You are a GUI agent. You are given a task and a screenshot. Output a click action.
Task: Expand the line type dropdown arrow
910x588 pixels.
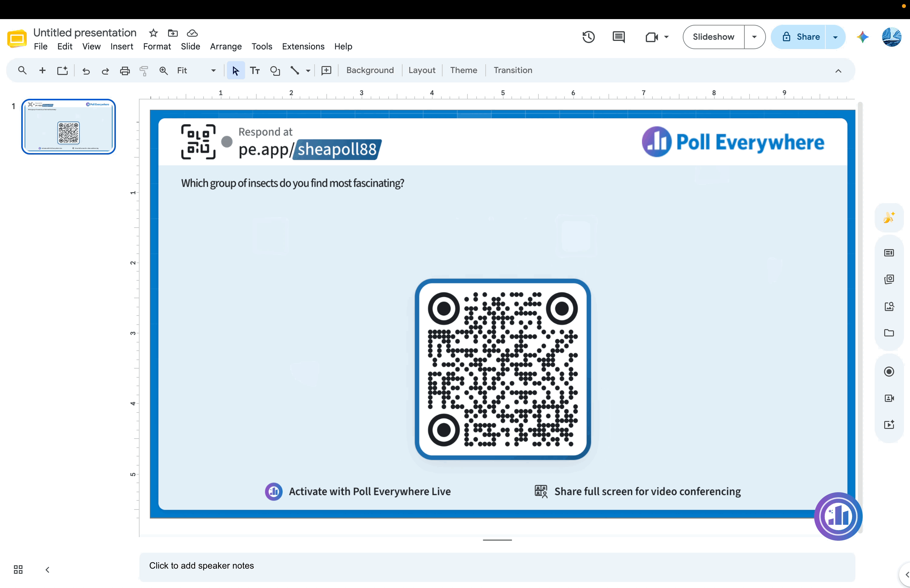point(308,71)
